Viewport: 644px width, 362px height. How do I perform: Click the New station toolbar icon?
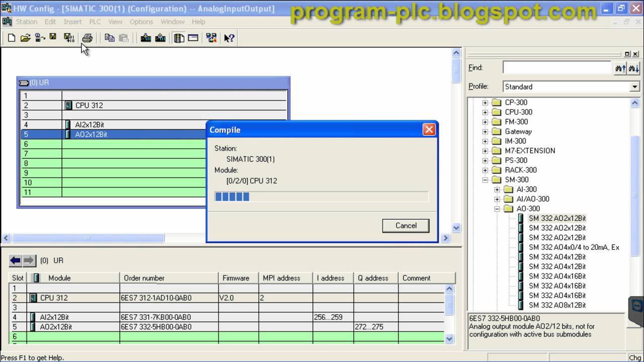click(11, 38)
